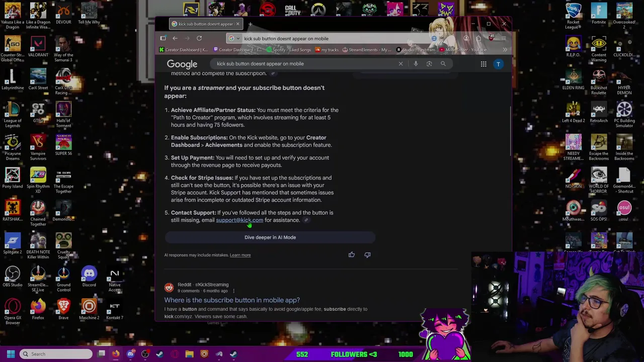Open the 'Learn more' link
The image size is (644, 362).
[x=240, y=255]
